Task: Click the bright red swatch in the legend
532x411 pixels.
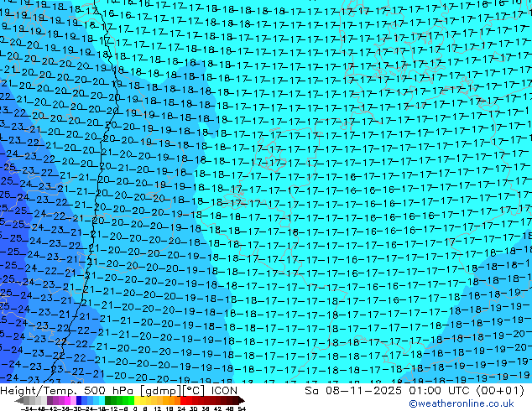Action: (x=183, y=401)
